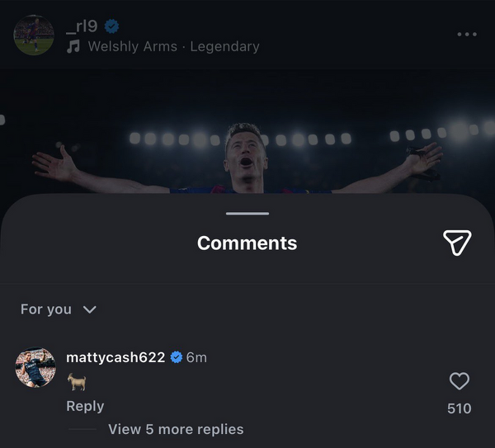The width and height of the screenshot is (495, 448).
Task: Visit the mattycash622 username link
Action: coord(115,357)
